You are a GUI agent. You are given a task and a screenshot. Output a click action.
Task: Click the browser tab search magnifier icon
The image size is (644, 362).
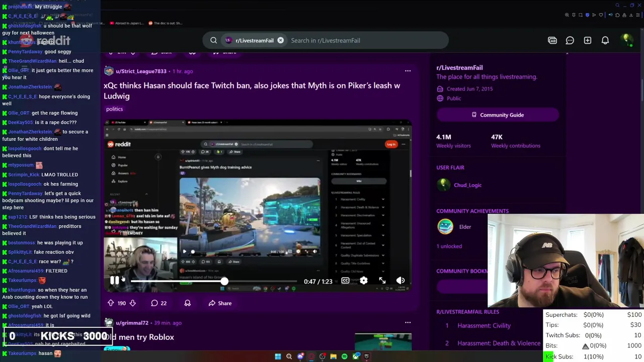(x=617, y=5)
